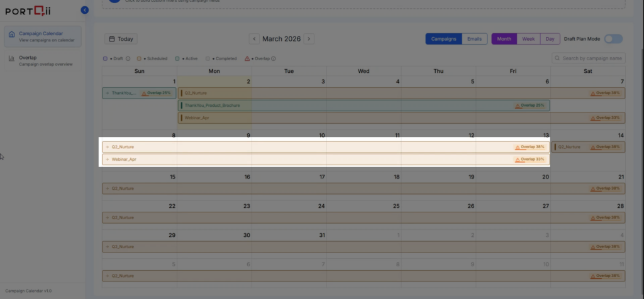Viewport: 644px width, 299px height.
Task: Collapse the sidebar with the blue chevron
Action: pos(85,10)
